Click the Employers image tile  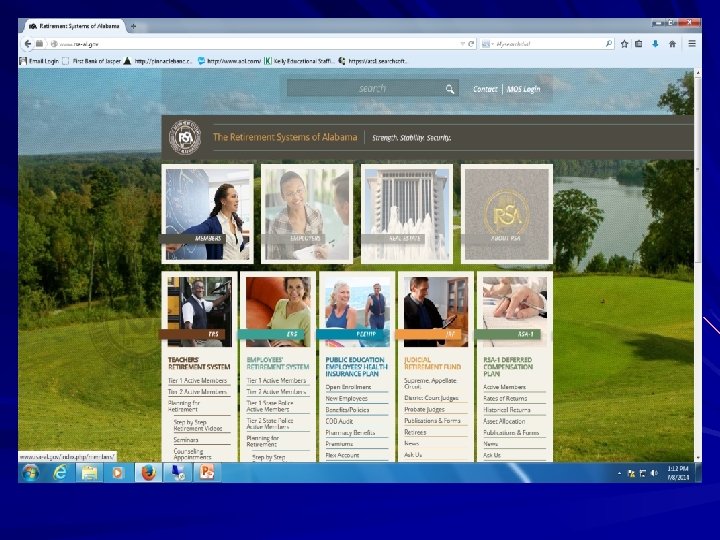click(x=307, y=214)
